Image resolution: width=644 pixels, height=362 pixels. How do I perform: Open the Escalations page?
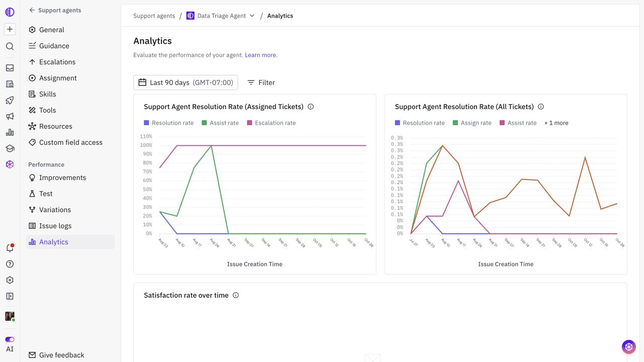[x=70, y=62]
